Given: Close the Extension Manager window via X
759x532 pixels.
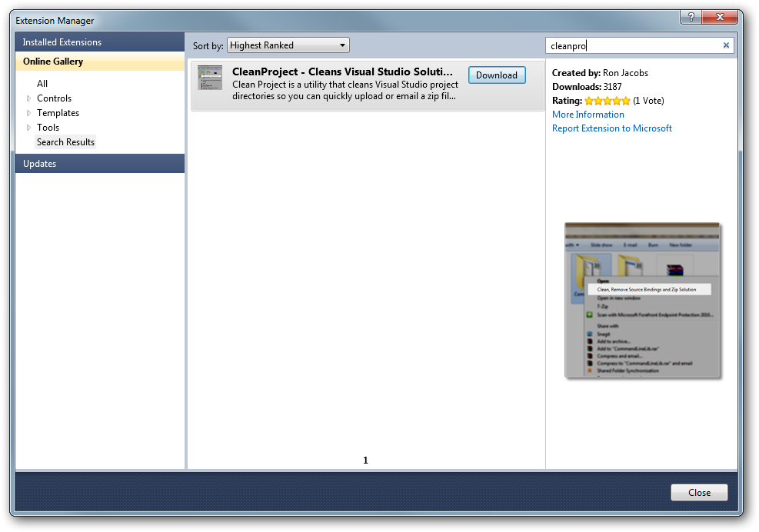Looking at the screenshot, I should [721, 17].
